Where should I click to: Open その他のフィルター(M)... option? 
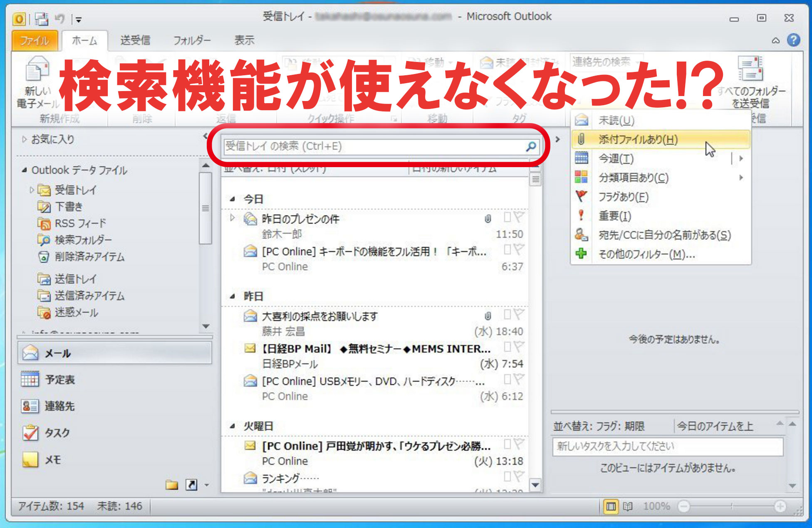[x=661, y=254]
